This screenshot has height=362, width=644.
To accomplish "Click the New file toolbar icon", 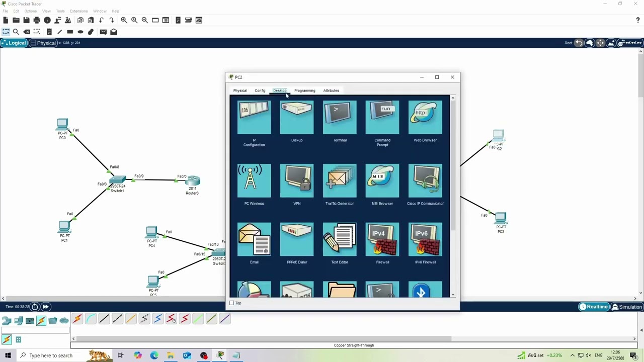I will click(6, 20).
